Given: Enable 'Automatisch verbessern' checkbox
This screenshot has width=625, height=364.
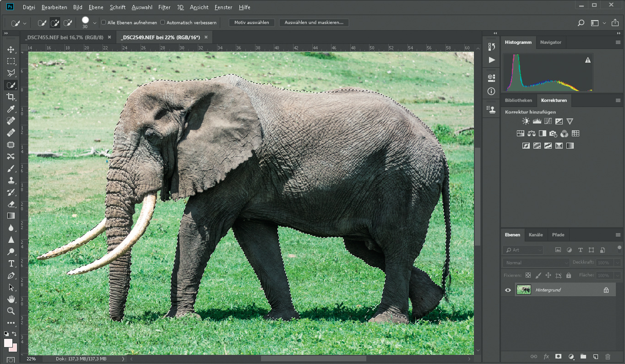Looking at the screenshot, I should point(163,22).
